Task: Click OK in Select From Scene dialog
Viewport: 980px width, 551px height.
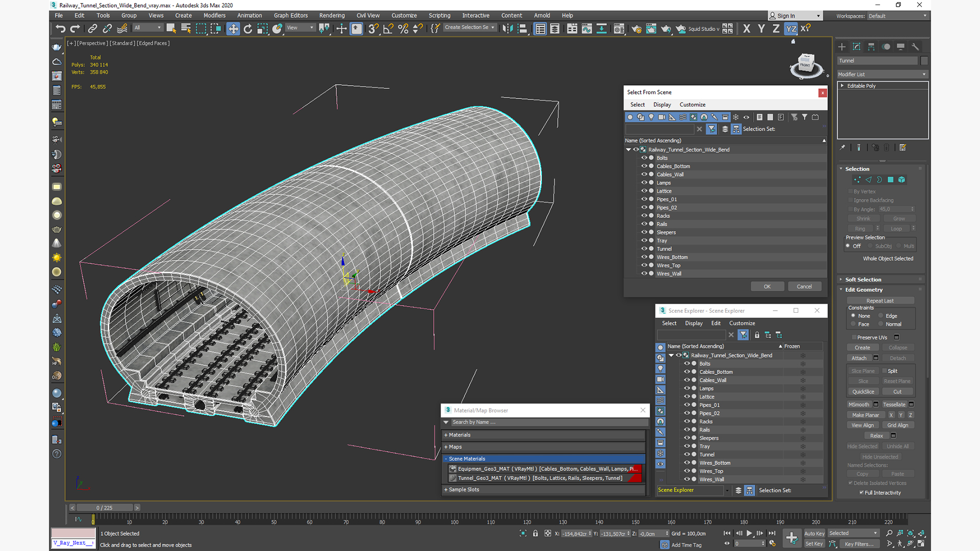Action: click(x=767, y=287)
